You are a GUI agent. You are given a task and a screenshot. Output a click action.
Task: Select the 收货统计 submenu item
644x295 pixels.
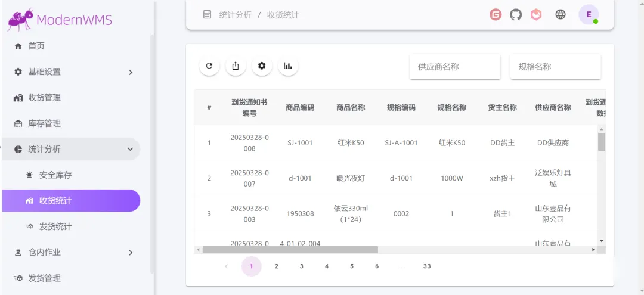click(71, 201)
